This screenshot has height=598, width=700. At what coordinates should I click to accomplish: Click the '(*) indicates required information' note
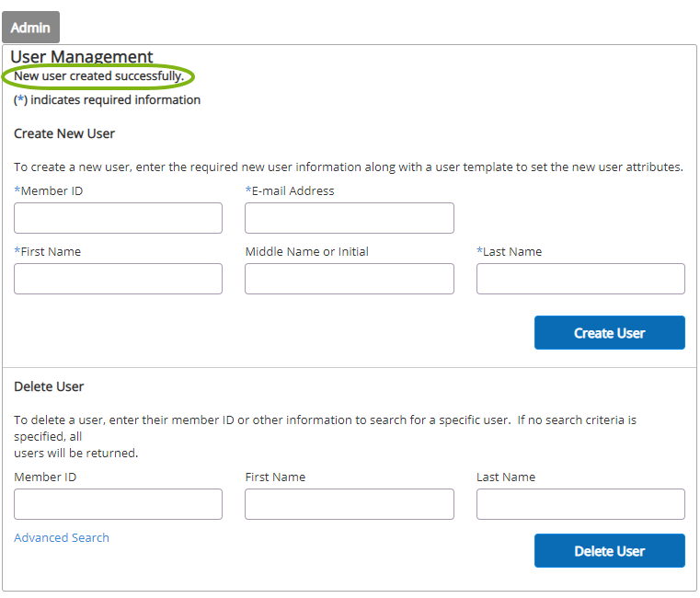click(x=107, y=99)
